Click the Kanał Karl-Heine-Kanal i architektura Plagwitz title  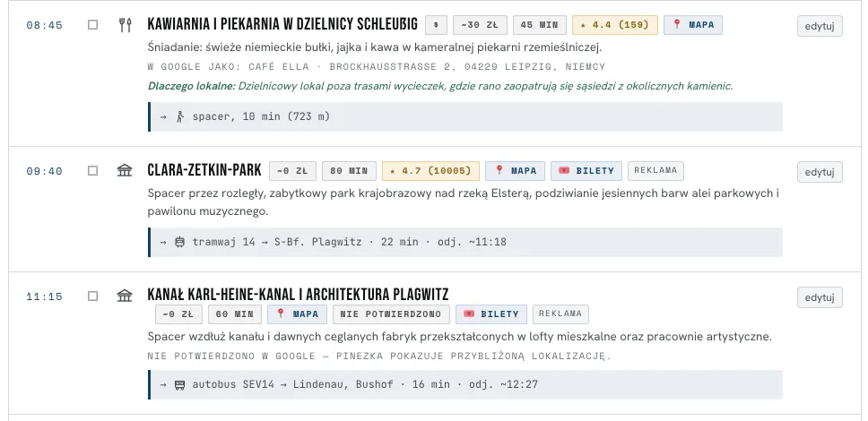[298, 295]
